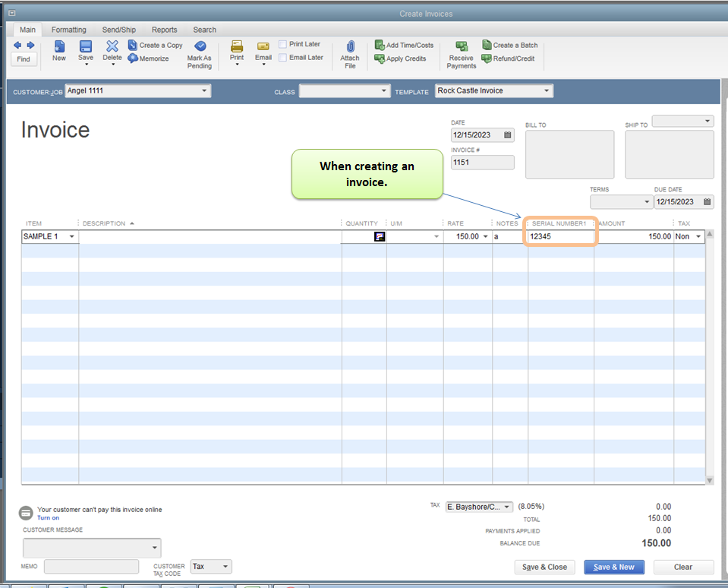Click Save & New
The image size is (728, 588).
614,567
